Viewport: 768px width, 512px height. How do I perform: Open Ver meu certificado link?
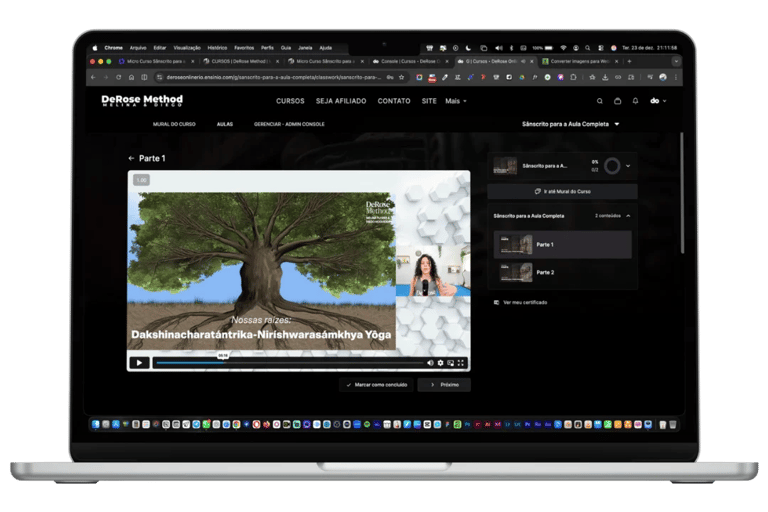521,303
